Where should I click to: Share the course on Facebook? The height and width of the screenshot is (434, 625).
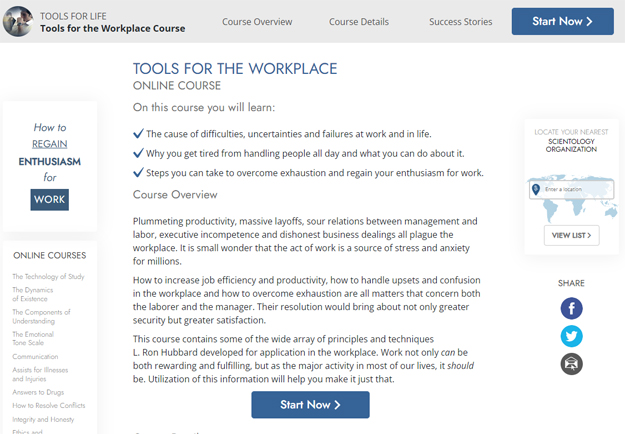pos(571,308)
